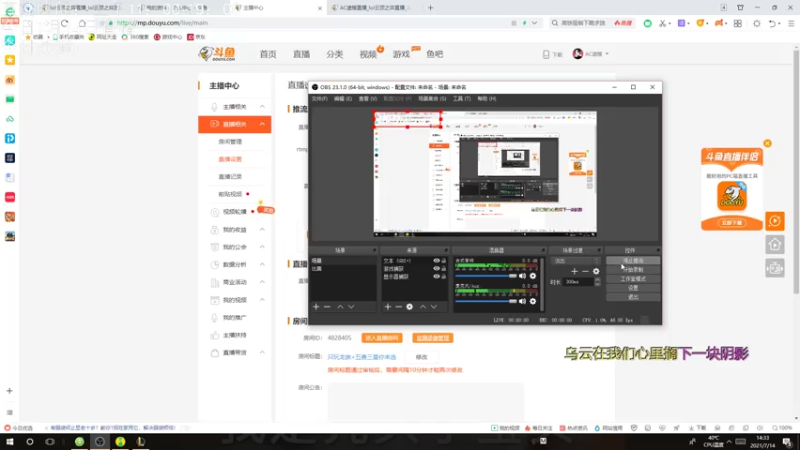Image resolution: width=800 pixels, height=450 pixels.
Task: Open OBS 工具(T) menu
Action: tap(462, 98)
